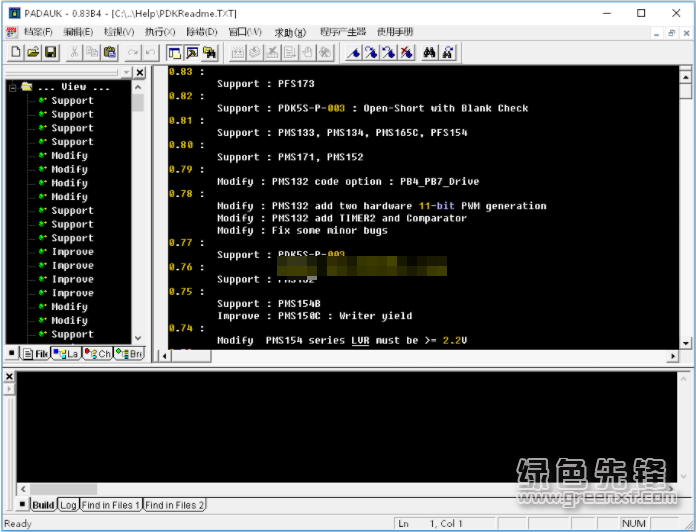
Task: Click the 'Ln 1, Col 1' status field
Action: [445, 524]
